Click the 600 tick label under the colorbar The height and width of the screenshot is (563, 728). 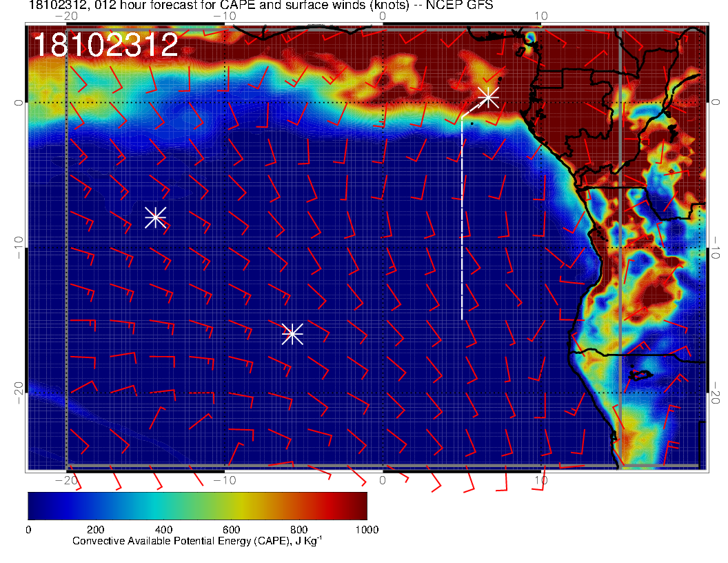(231, 529)
